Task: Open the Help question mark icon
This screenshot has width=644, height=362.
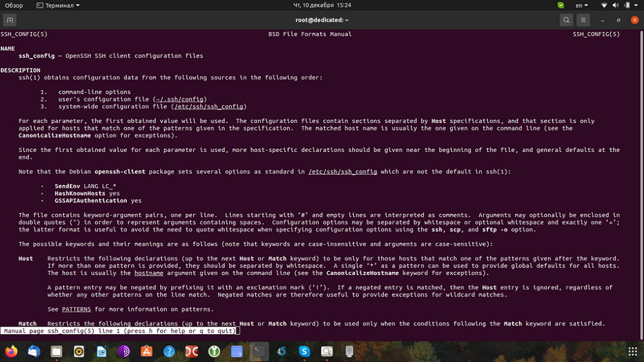Action: click(169, 351)
